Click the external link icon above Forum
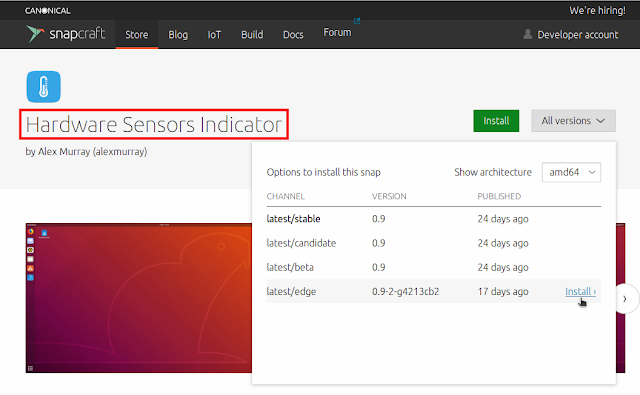Image resolution: width=640 pixels, height=395 pixels. (357, 21)
